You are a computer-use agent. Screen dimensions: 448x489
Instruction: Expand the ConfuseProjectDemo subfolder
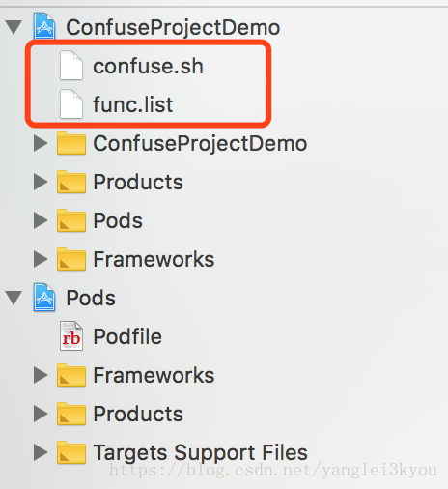41,143
